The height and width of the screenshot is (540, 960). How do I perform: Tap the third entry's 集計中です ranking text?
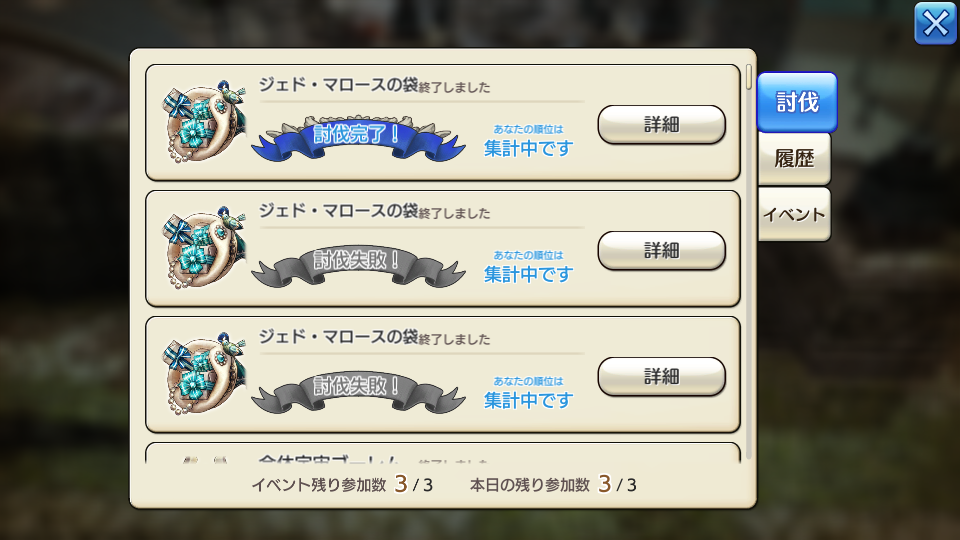pos(528,400)
